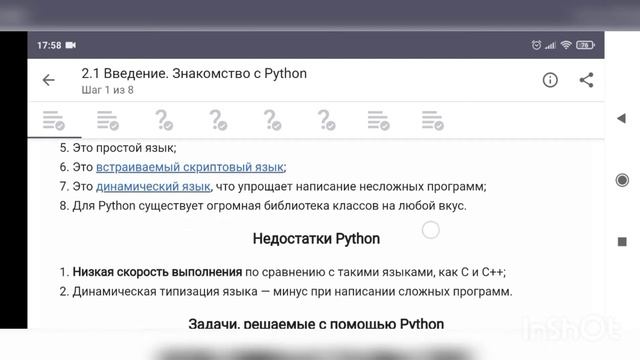Tap the screen recording camera icon

click(x=71, y=45)
